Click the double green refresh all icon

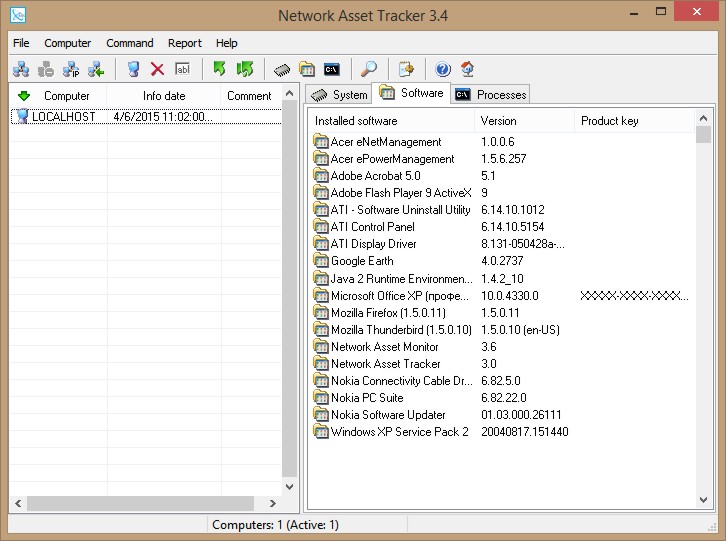pyautogui.click(x=245, y=69)
